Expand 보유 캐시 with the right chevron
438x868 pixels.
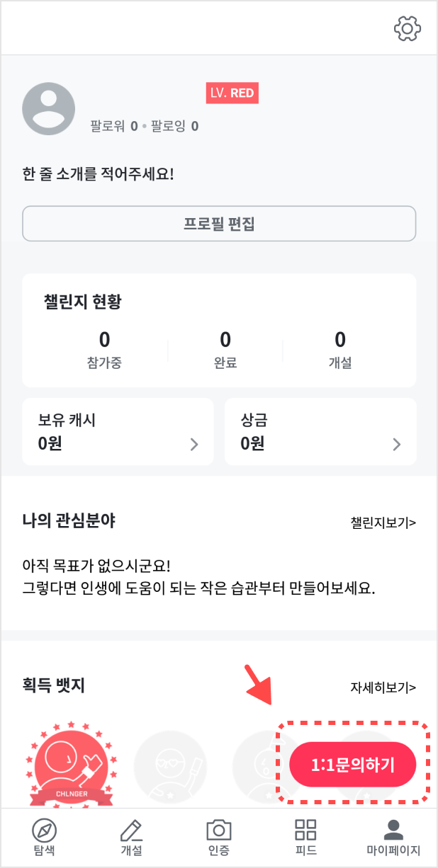[x=193, y=445]
